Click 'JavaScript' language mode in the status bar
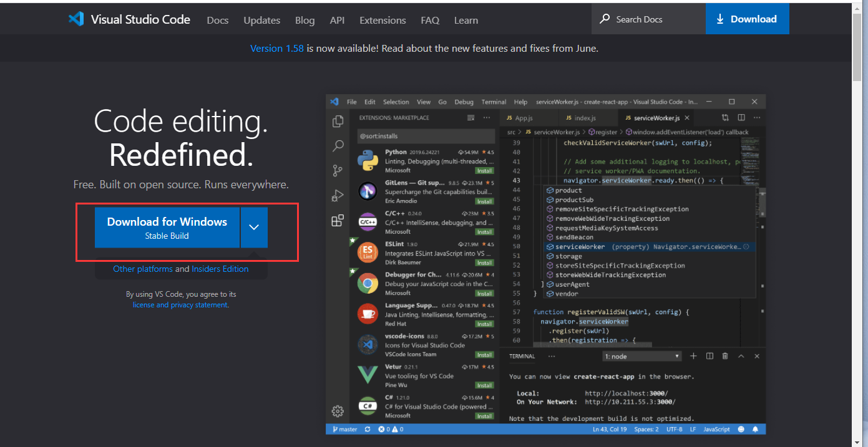The image size is (868, 447). [x=717, y=430]
